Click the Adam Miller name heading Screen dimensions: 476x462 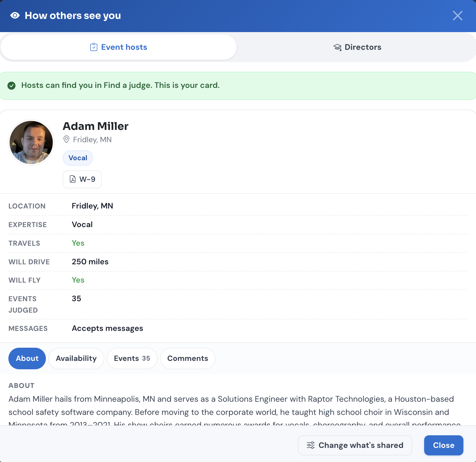(x=96, y=126)
